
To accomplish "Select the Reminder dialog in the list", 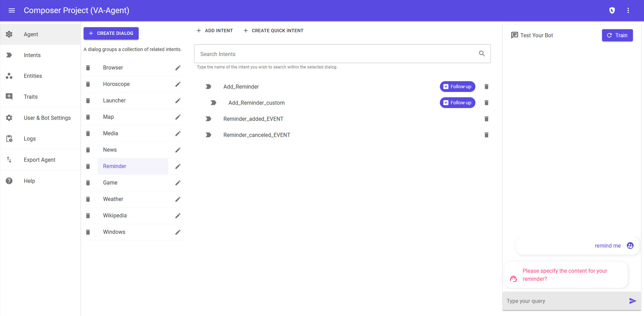I will pos(114,166).
